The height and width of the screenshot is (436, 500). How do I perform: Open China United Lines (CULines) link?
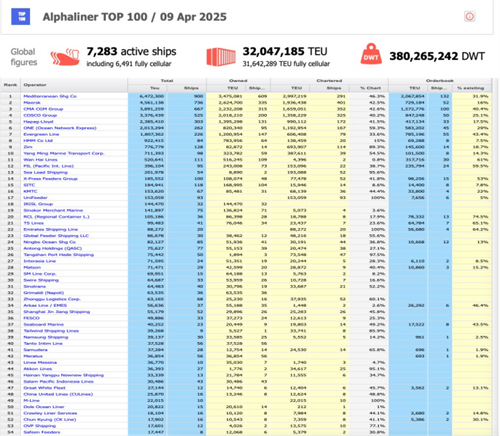(x=58, y=394)
